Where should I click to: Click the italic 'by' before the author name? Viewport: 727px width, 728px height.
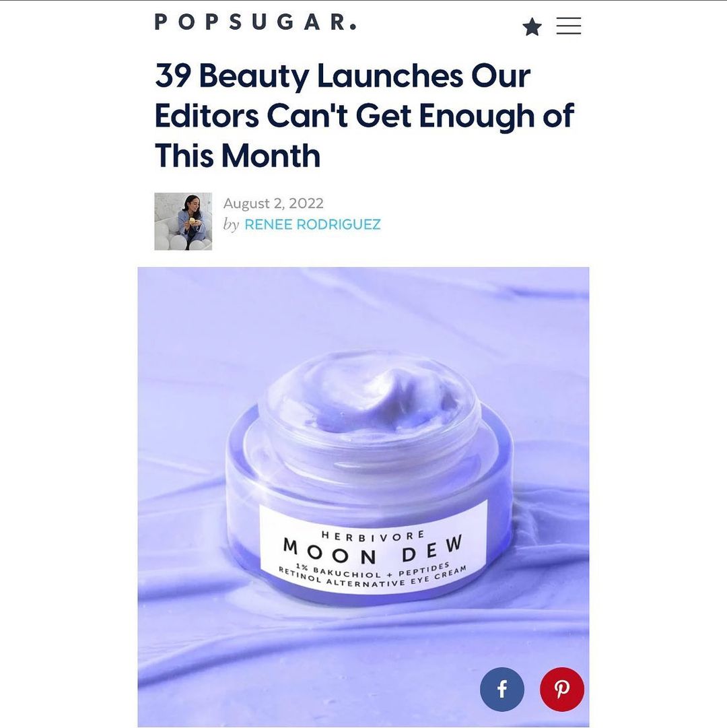pos(231,225)
